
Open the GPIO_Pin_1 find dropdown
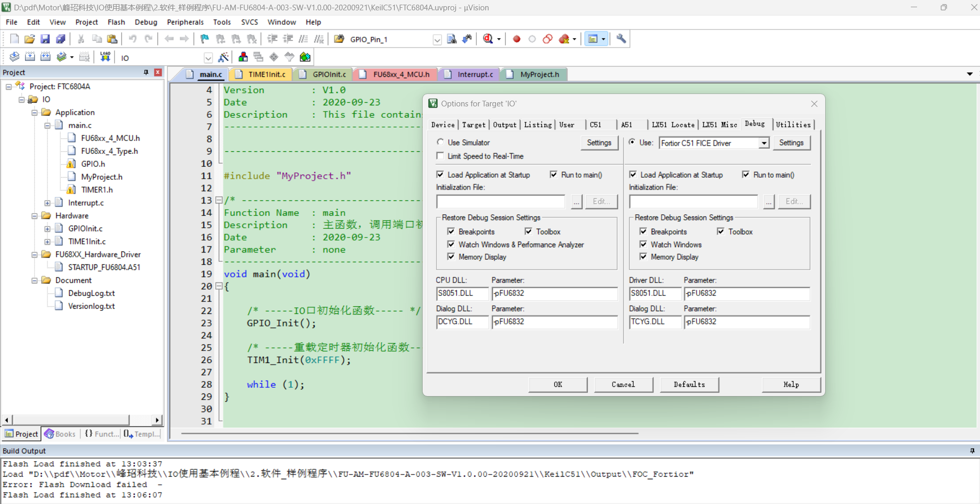pos(437,40)
